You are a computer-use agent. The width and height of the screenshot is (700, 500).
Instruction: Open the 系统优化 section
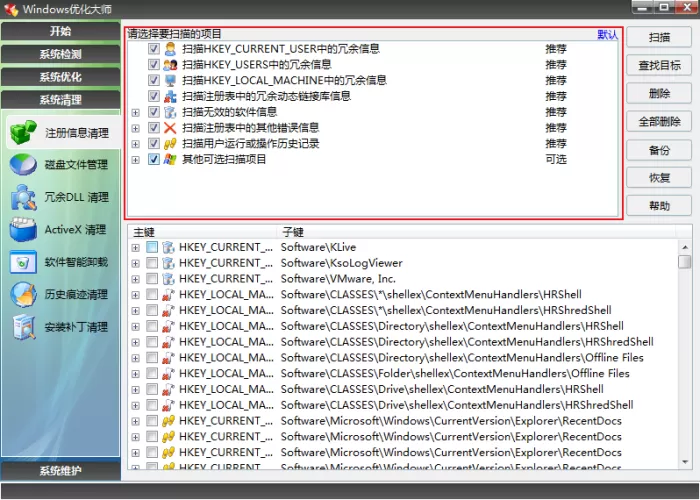pyautogui.click(x=61, y=77)
